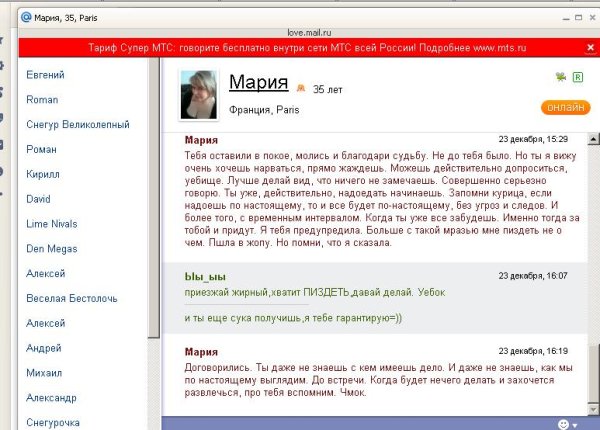
Task: Open Мария's profile name link
Action: pos(258,82)
